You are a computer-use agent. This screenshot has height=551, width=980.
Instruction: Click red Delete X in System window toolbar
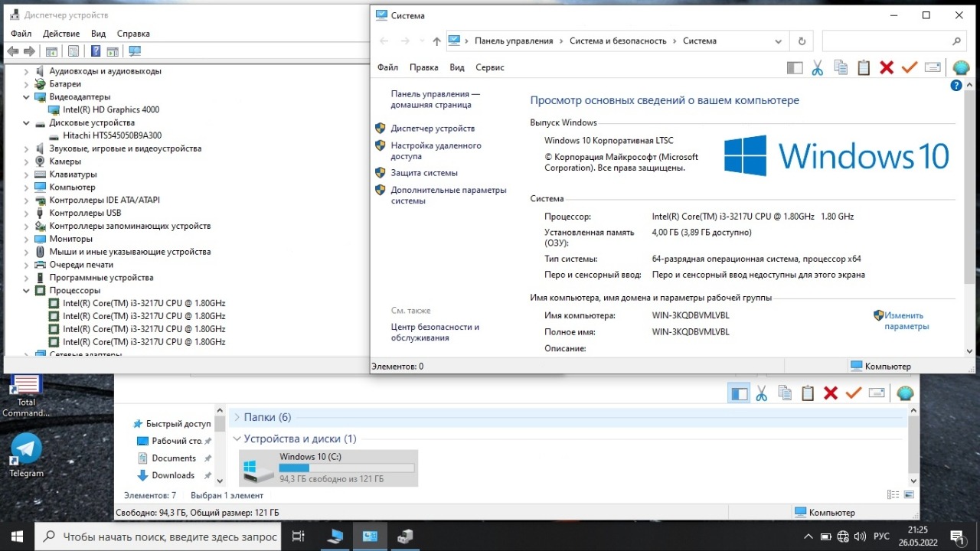coord(887,67)
